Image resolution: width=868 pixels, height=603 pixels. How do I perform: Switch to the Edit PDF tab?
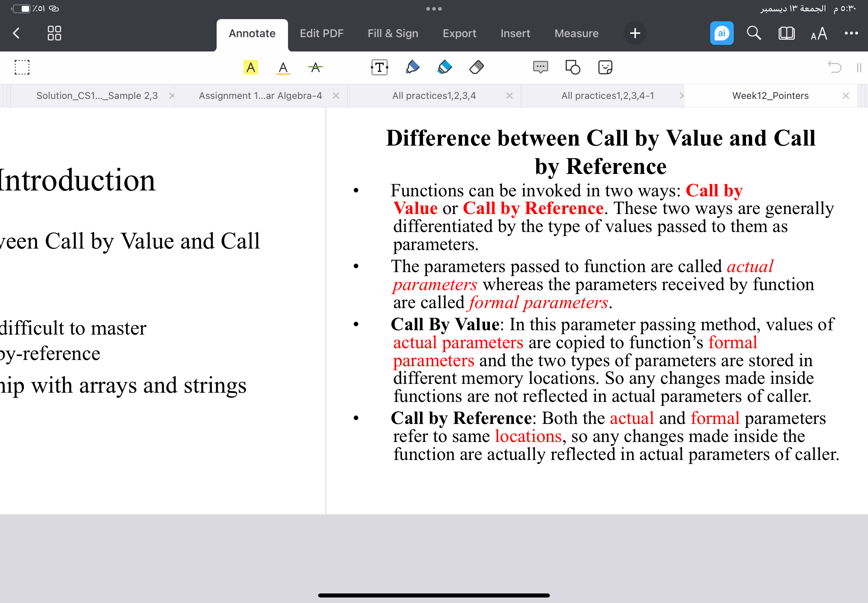pyautogui.click(x=321, y=33)
